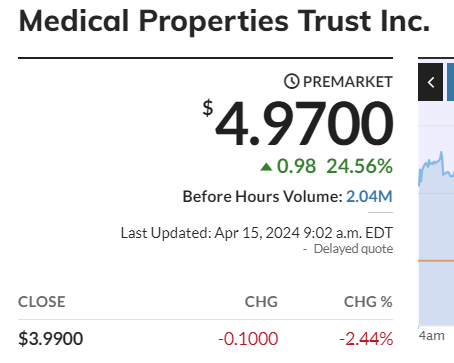
Task: Click the Medical Properties Trust Inc. heading
Action: coord(224,21)
